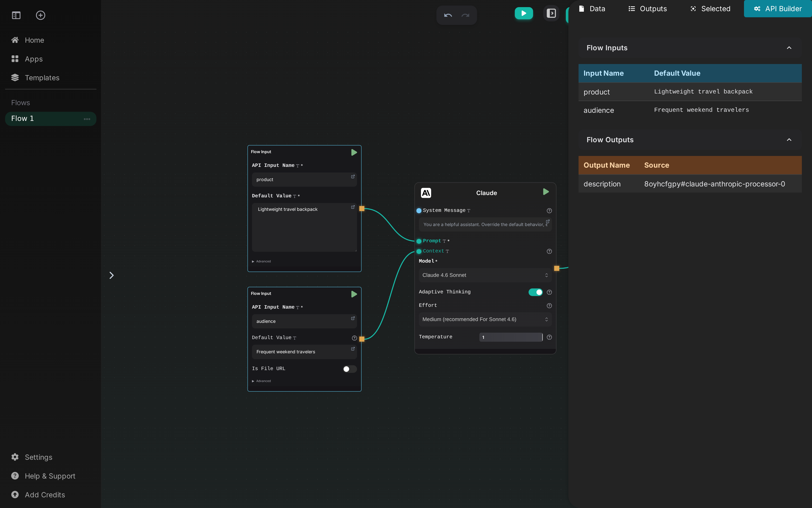Image resolution: width=812 pixels, height=508 pixels.
Task: Open Apps in sidebar
Action: tap(27, 59)
